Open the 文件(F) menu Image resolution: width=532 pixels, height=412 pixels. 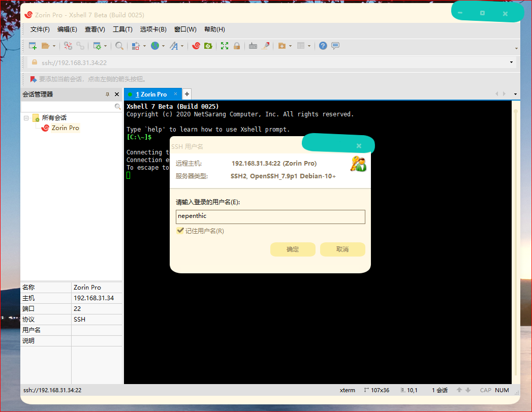coord(40,29)
